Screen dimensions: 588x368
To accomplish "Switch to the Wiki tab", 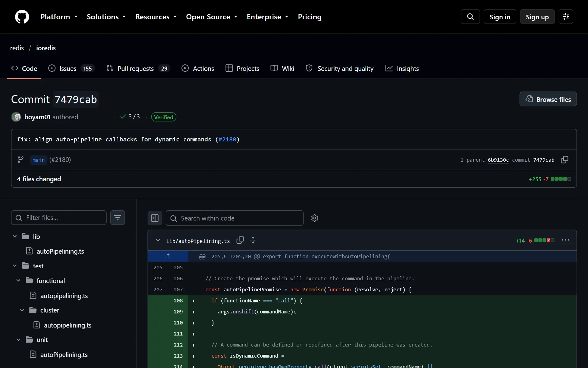I will (282, 68).
